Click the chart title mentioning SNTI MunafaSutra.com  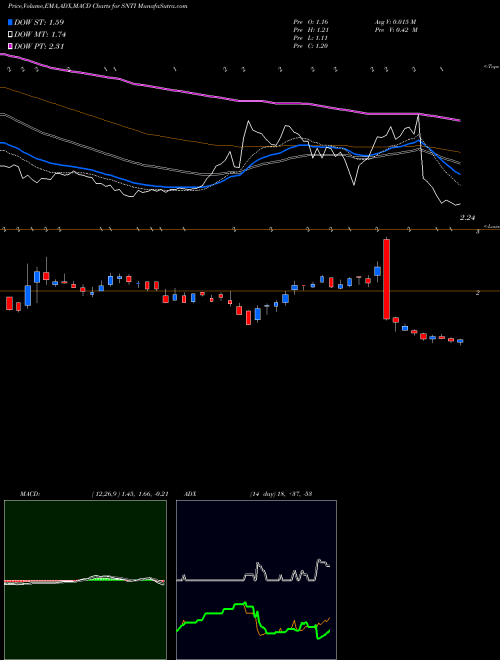[x=97, y=6]
